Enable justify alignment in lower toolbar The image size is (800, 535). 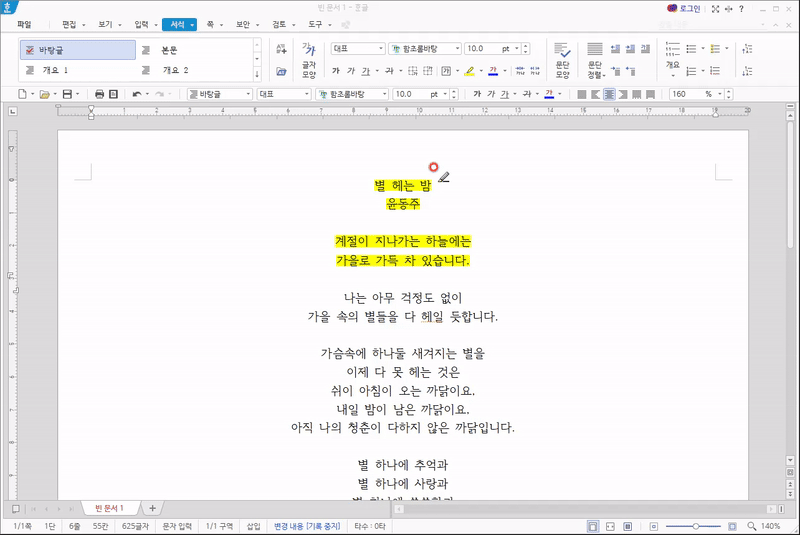(x=582, y=94)
